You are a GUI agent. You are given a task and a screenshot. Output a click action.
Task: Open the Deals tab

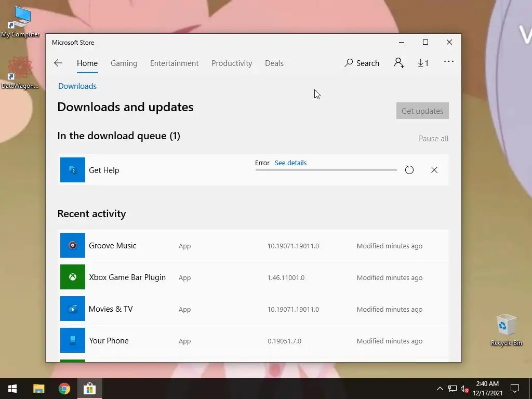(274, 63)
